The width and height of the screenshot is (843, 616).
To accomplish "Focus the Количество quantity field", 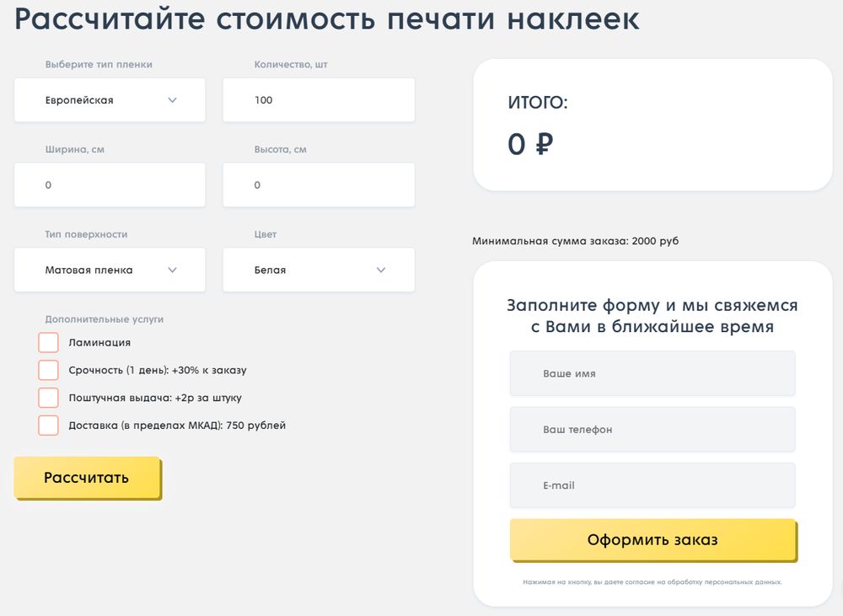I will tap(318, 100).
